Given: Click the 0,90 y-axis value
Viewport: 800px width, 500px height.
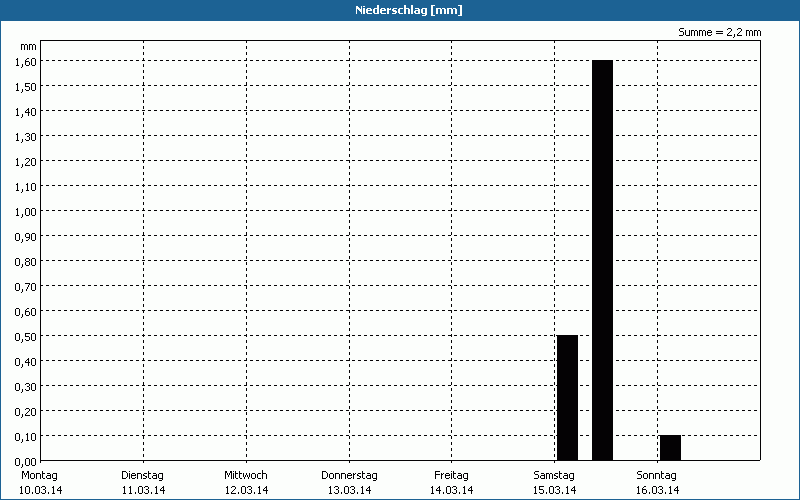Looking at the screenshot, I should pyautogui.click(x=26, y=237).
